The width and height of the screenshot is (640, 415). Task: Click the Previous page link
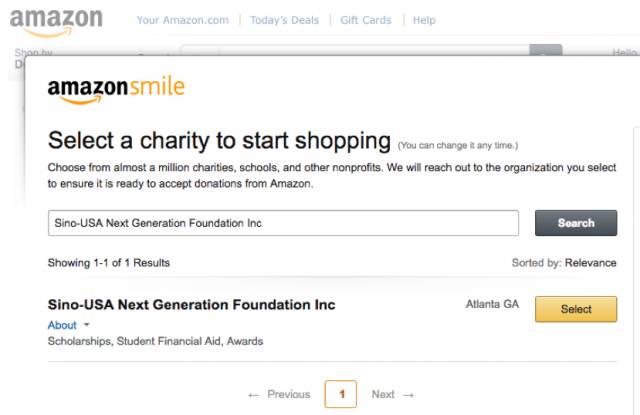[x=289, y=394]
